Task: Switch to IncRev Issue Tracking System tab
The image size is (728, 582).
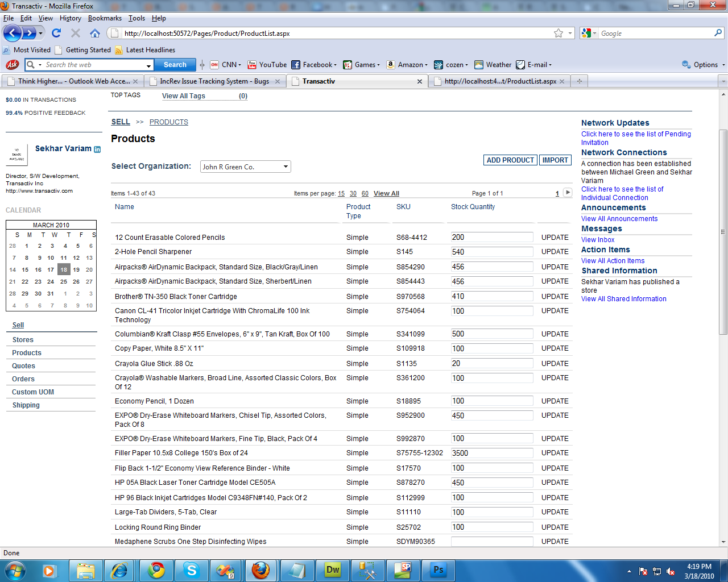Action: [x=214, y=81]
